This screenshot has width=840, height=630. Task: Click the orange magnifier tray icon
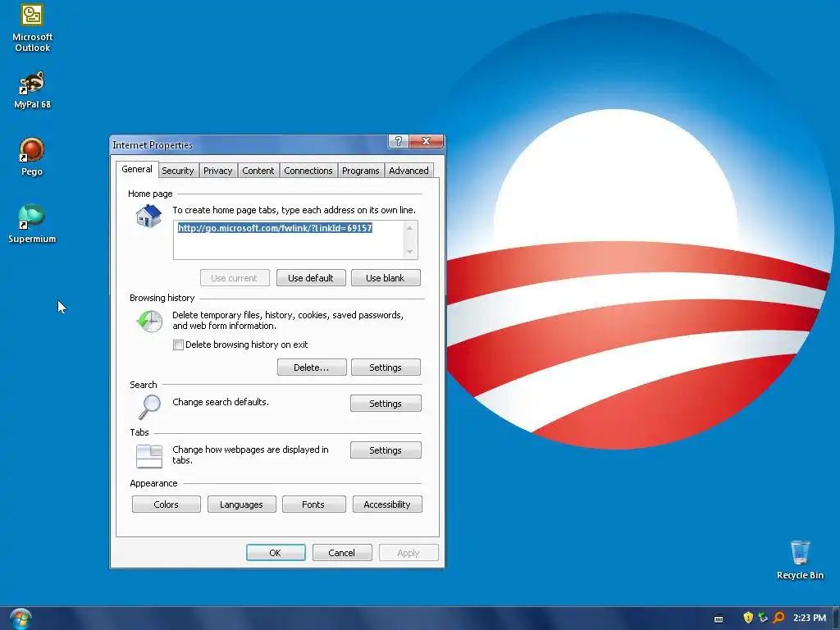coord(779,618)
